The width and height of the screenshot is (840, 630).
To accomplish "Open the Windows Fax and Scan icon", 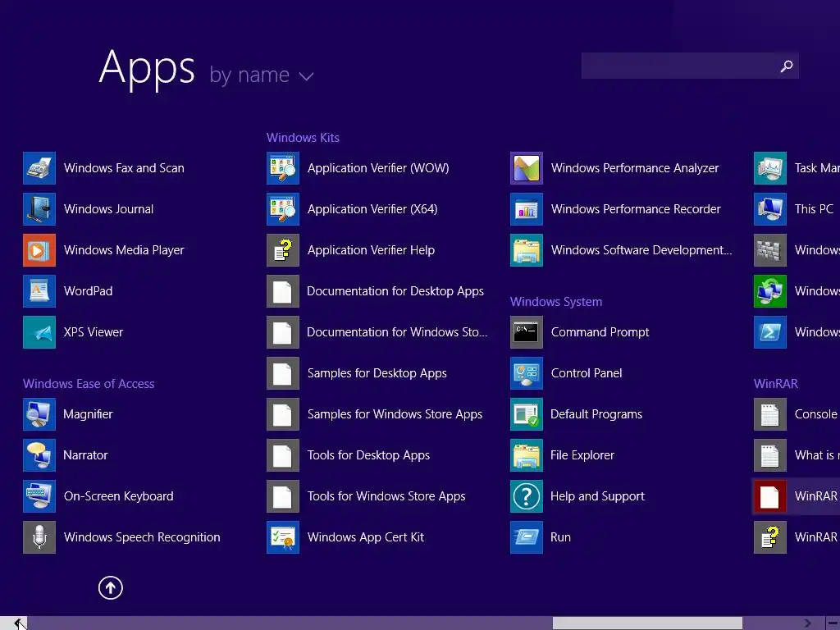I will [39, 167].
